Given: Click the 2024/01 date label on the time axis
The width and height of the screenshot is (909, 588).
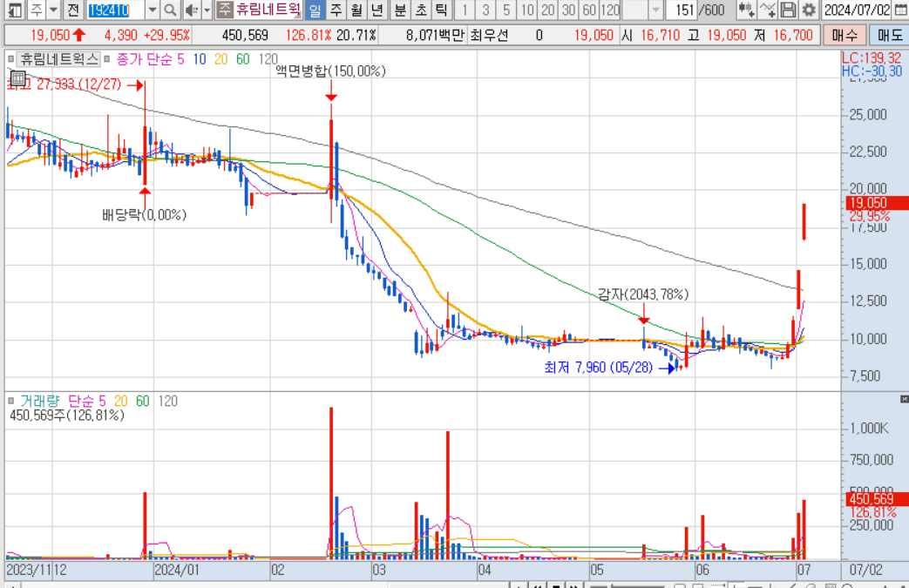Looking at the screenshot, I should click(x=177, y=570).
